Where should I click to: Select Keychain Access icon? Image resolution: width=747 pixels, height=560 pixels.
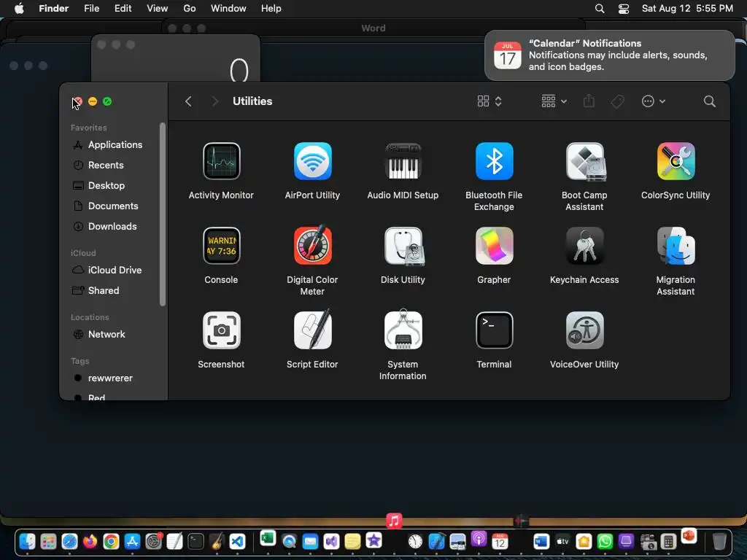(x=584, y=246)
